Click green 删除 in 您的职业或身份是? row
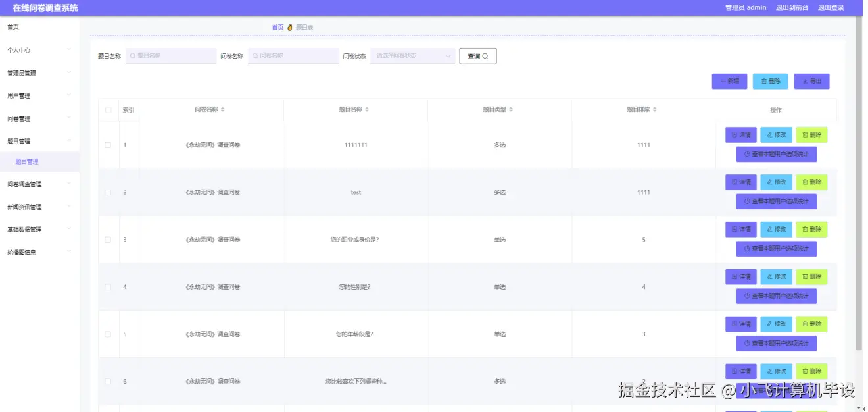This screenshot has height=412, width=868. [x=811, y=230]
